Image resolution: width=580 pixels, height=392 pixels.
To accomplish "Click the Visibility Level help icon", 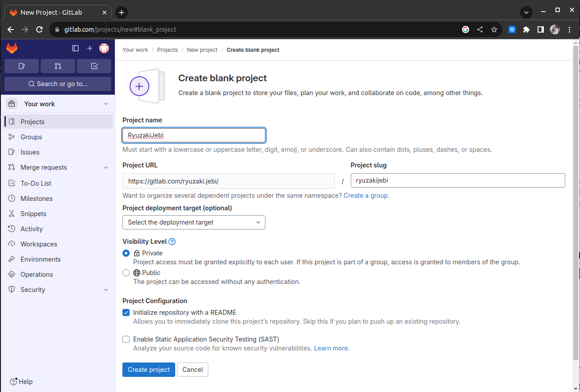I will [172, 242].
